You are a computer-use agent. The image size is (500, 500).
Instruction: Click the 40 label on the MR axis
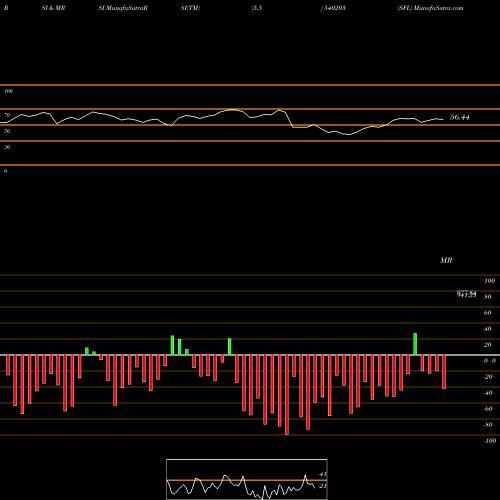click(x=487, y=329)
